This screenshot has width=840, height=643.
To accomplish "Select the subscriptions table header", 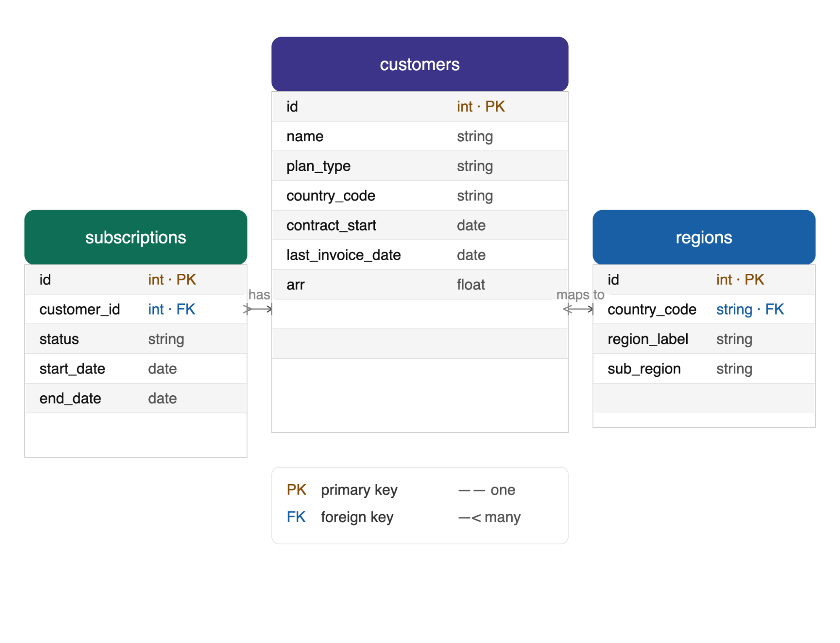I will [136, 237].
